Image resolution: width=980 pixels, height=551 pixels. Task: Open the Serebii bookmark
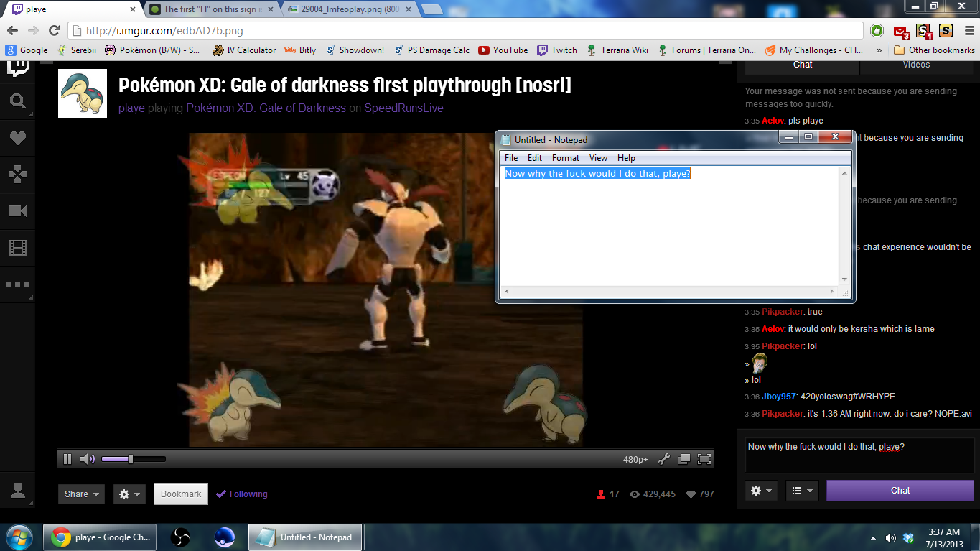coord(76,50)
